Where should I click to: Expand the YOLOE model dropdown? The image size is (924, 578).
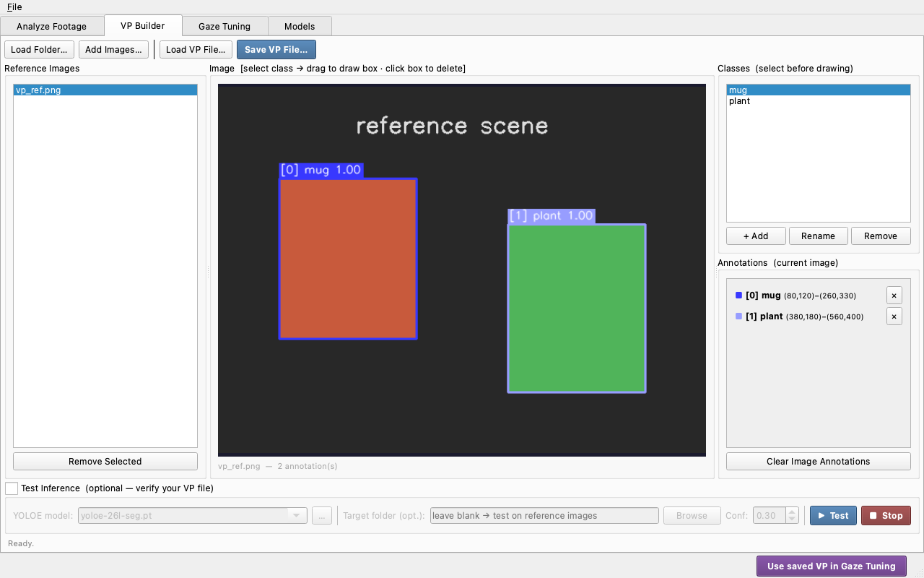click(x=296, y=515)
